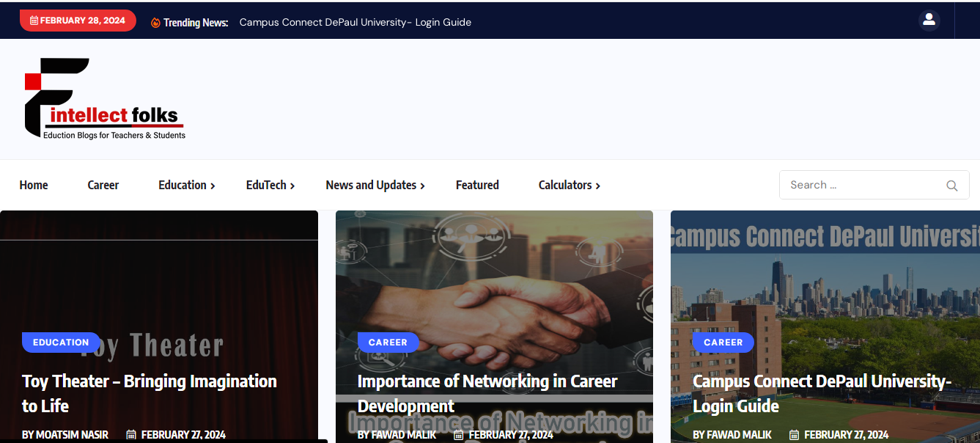Viewport: 980px width, 443px height.
Task: Go to the Home menu item
Action: pos(34,185)
